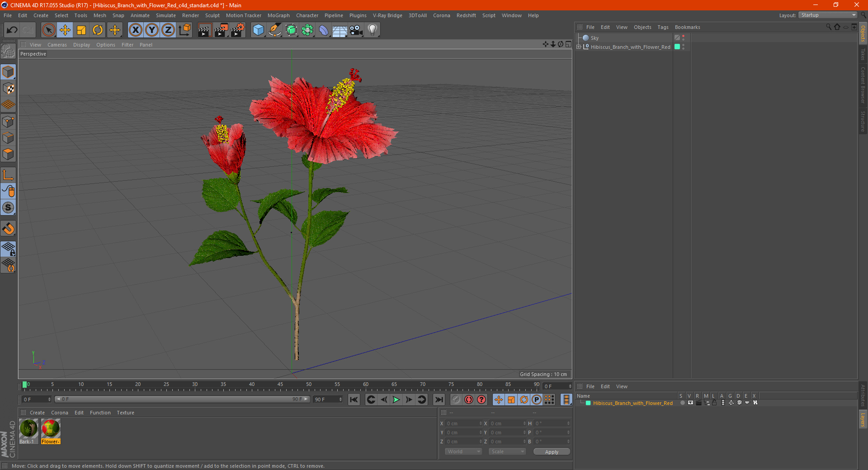868x470 pixels.
Task: Toggle Viewport Solo mode
Action: [8, 207]
